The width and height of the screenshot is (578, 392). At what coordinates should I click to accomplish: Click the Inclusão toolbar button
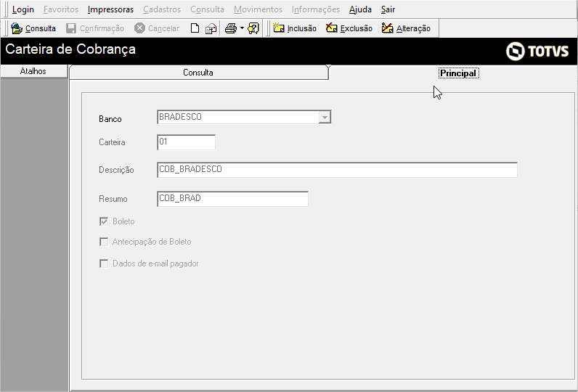[x=295, y=28]
